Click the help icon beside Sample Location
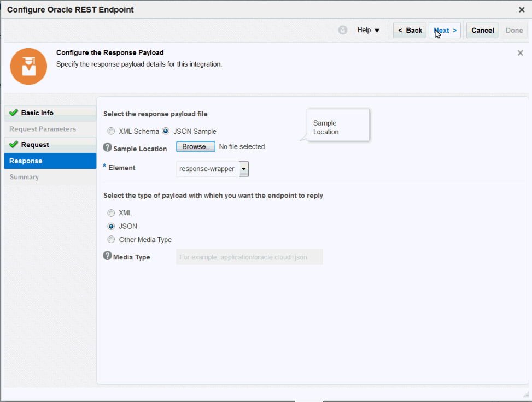The width and height of the screenshot is (532, 402). [107, 147]
